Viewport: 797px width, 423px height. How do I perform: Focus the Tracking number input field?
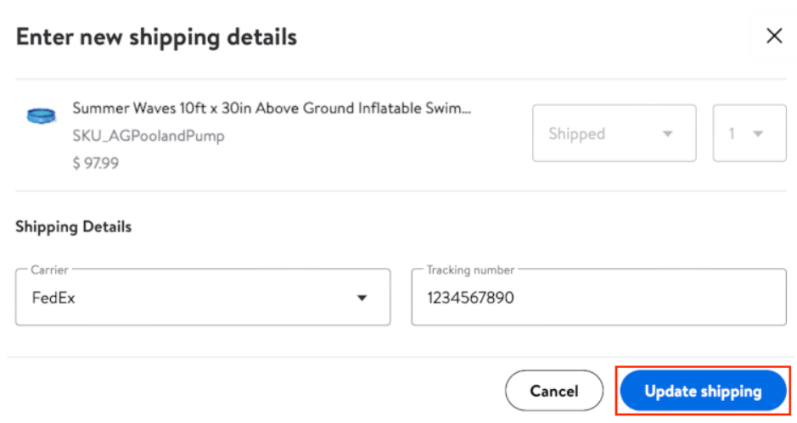(x=599, y=297)
